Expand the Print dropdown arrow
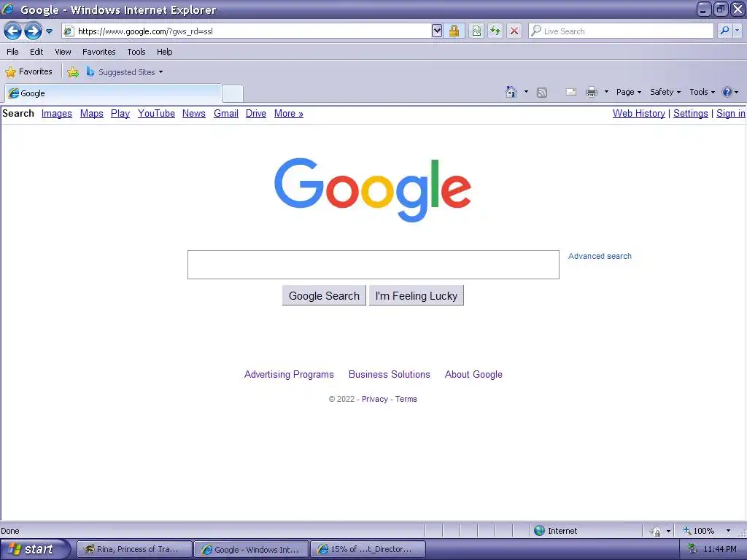 click(606, 92)
